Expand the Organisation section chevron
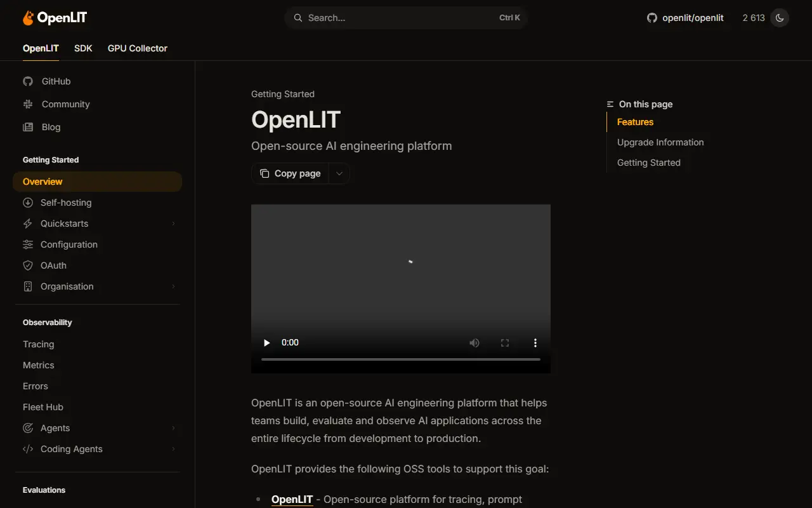This screenshot has width=812, height=508. 173,286
